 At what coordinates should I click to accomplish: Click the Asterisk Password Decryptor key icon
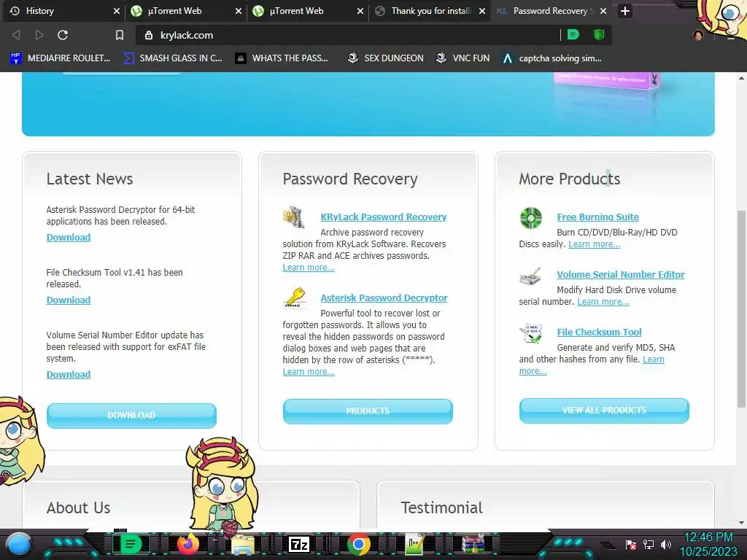295,298
